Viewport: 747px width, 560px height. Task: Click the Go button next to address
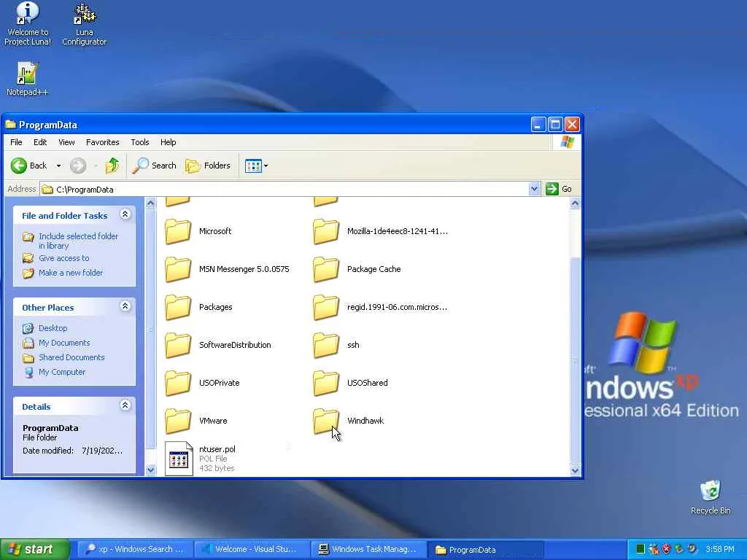tap(560, 189)
